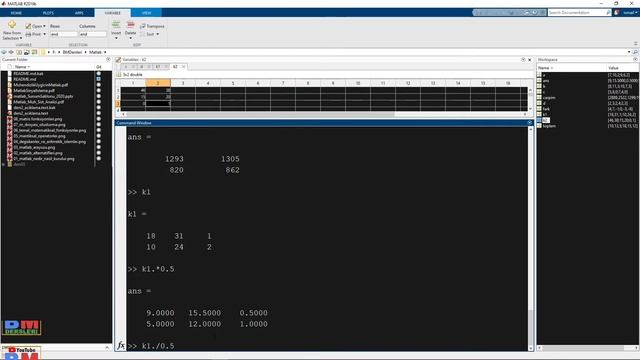This screenshot has height=360, width=640.
Task: Click the command prompt line k1./0.5
Action: 151,346
